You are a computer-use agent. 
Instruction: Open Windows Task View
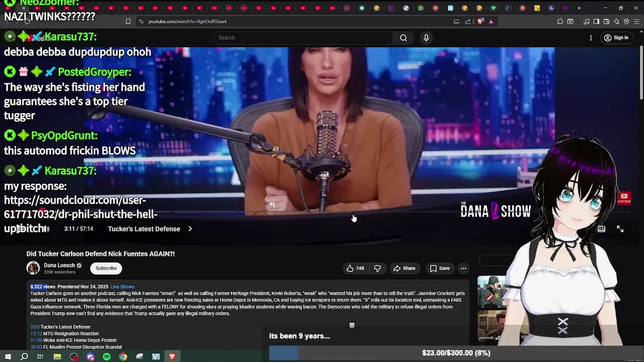[40, 356]
